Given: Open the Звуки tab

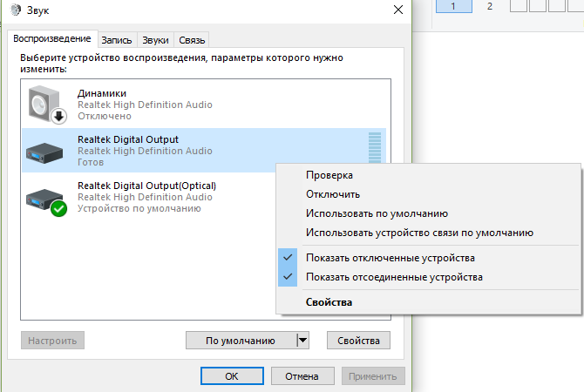Looking at the screenshot, I should [155, 40].
